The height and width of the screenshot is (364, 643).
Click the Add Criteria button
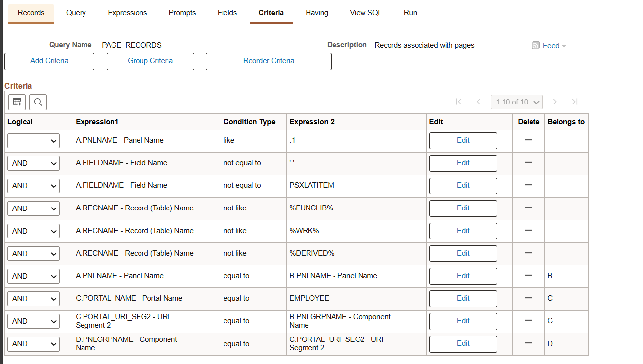49,61
